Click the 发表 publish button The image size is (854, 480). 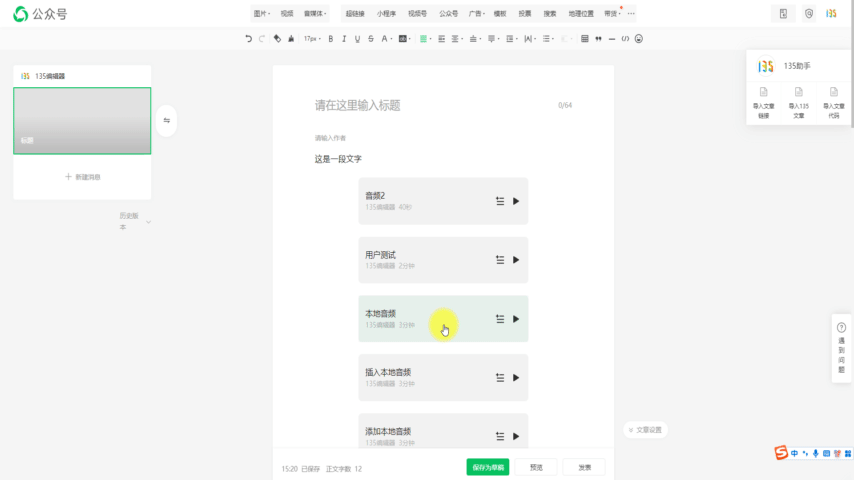point(584,467)
